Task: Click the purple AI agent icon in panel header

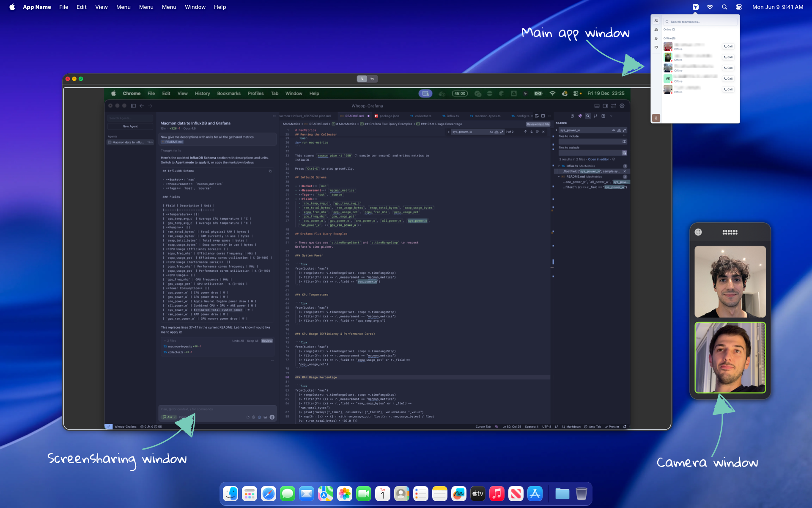Action: pyautogui.click(x=580, y=116)
